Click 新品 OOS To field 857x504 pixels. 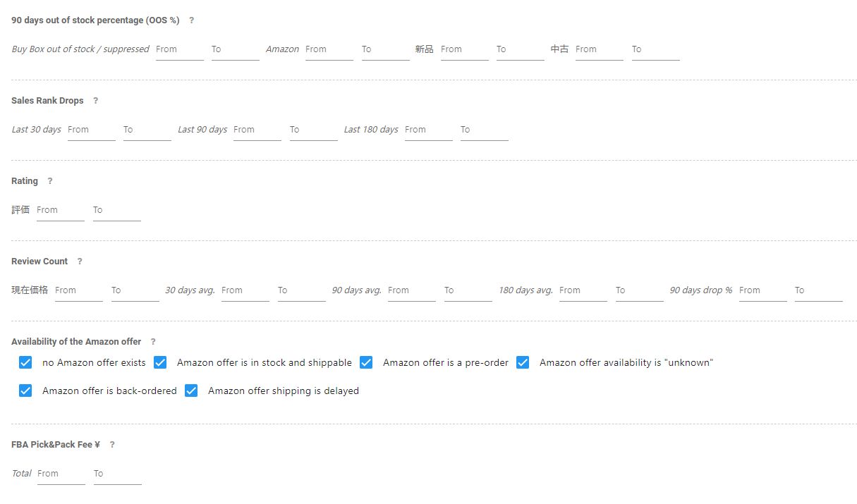[x=521, y=49]
